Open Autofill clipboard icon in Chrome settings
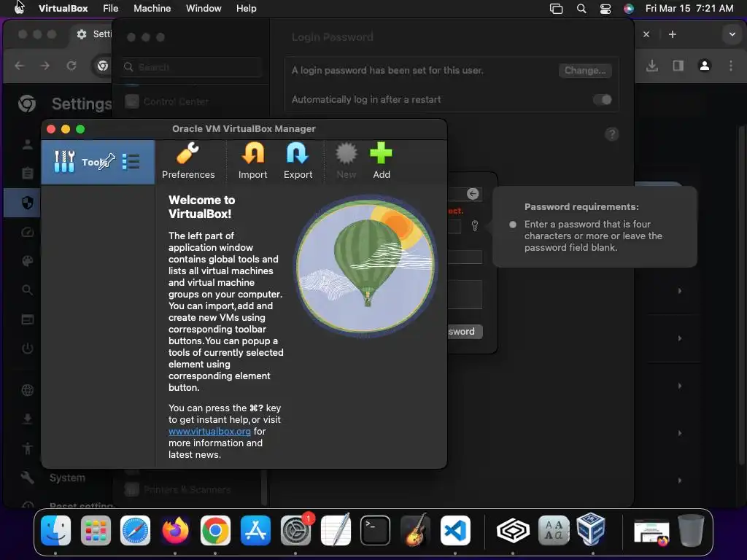The width and height of the screenshot is (747, 560). pyautogui.click(x=27, y=174)
